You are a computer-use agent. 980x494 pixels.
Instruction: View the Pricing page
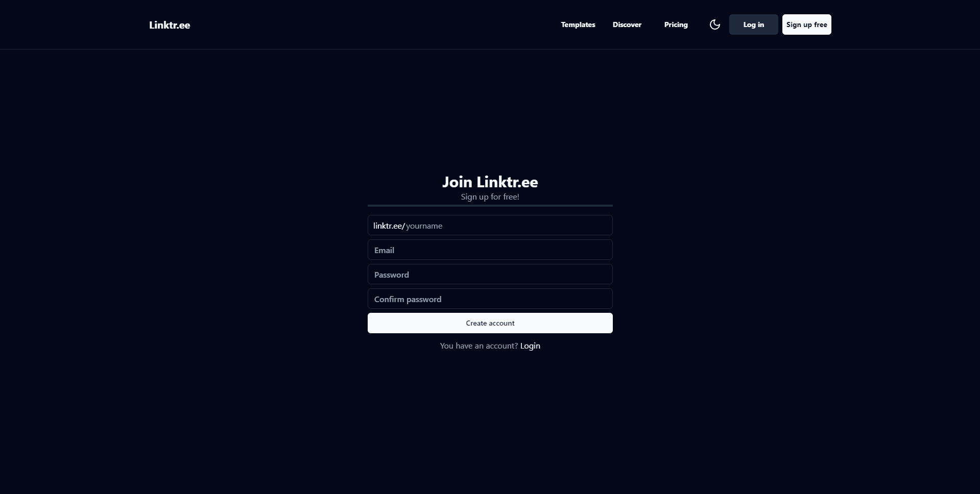click(x=676, y=24)
